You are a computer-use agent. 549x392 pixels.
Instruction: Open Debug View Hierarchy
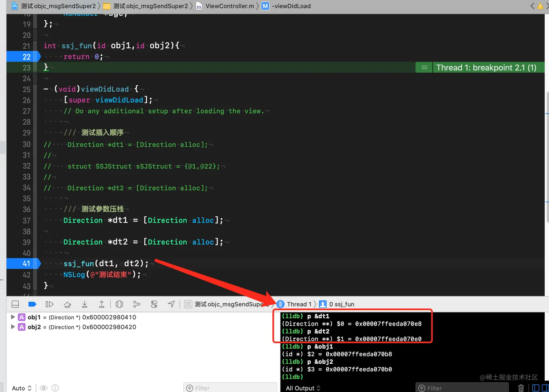(x=119, y=304)
